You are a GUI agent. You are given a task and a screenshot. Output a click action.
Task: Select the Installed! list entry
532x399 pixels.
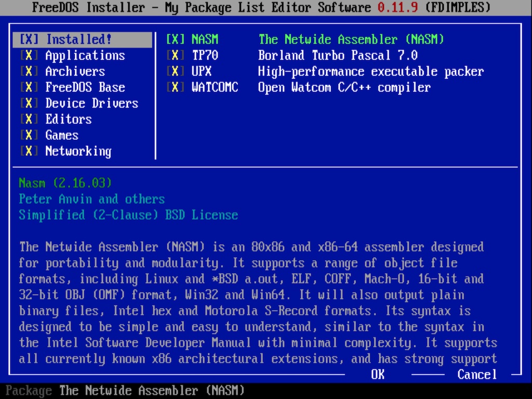click(x=78, y=39)
